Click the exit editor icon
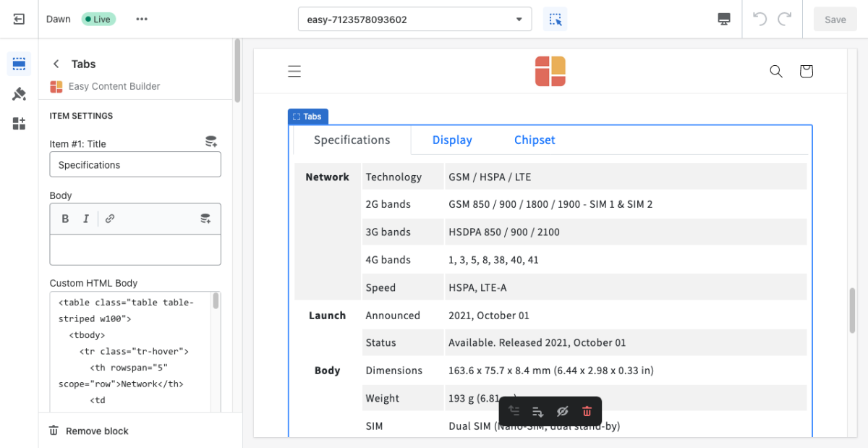This screenshot has height=448, width=868. pyautogui.click(x=20, y=20)
